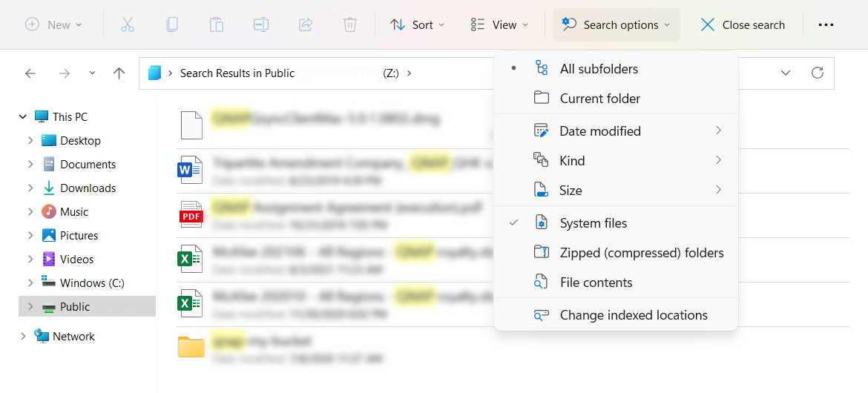
Task: Click the Delete trash can icon
Action: [x=349, y=24]
